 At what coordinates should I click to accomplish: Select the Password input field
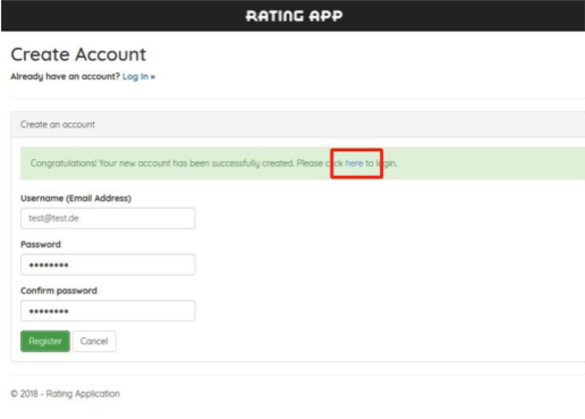click(x=108, y=265)
